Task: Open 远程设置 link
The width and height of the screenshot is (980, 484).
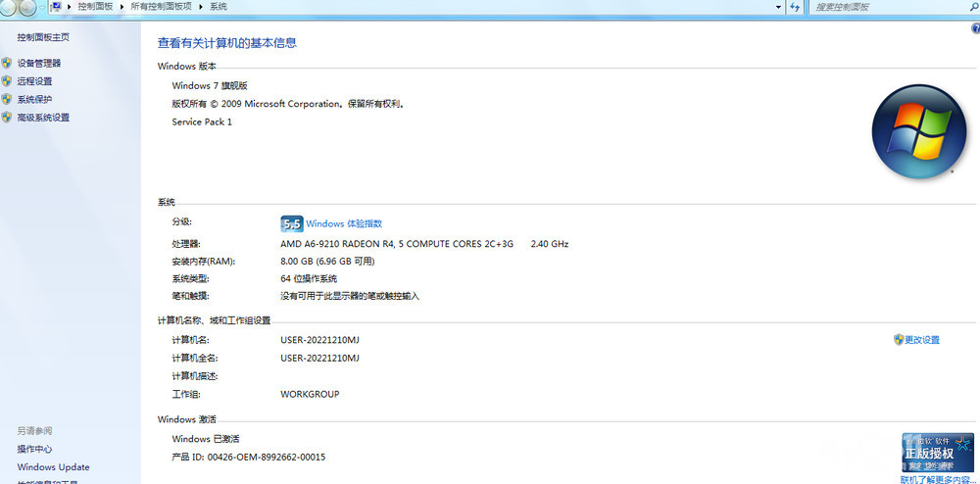Action: point(34,81)
